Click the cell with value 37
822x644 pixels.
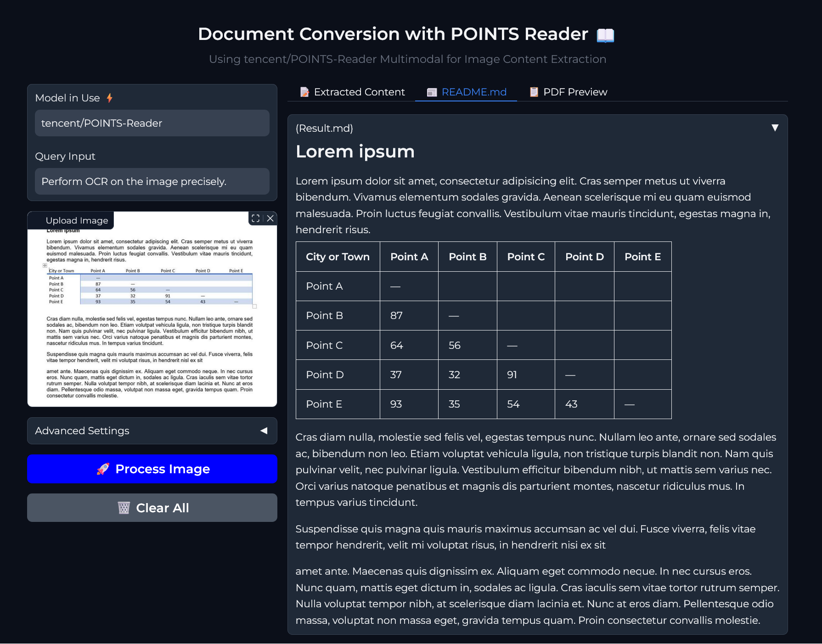coord(409,375)
